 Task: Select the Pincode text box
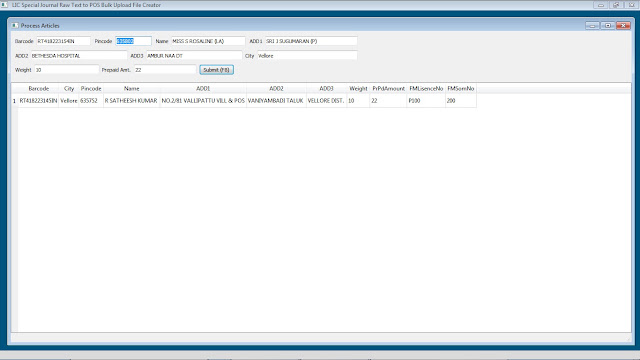(133, 41)
